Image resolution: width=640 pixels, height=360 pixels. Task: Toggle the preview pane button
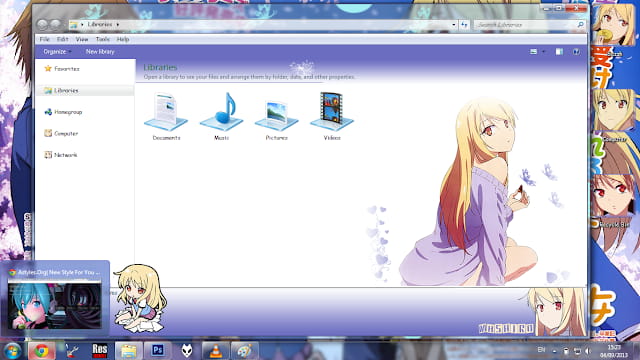pos(559,52)
